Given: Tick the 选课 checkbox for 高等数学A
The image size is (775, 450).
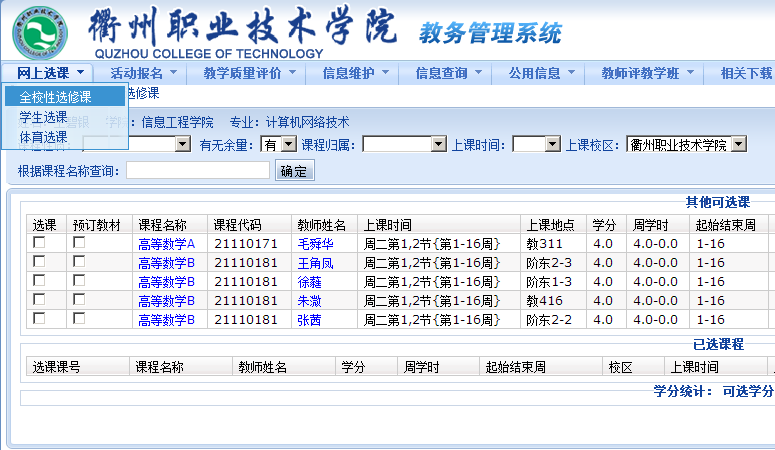Looking at the screenshot, I should click(39, 243).
